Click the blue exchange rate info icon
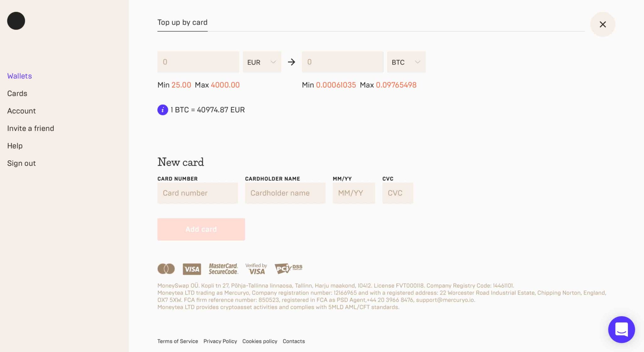The height and width of the screenshot is (352, 644). tap(163, 110)
